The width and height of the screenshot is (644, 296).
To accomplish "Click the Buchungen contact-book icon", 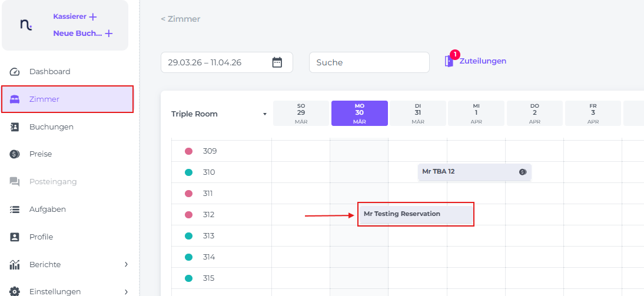I will point(15,127).
